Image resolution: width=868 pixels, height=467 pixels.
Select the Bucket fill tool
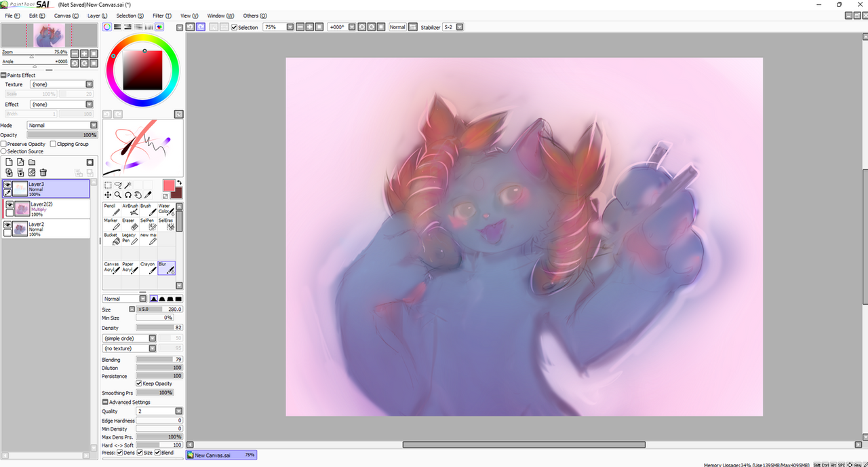click(112, 239)
